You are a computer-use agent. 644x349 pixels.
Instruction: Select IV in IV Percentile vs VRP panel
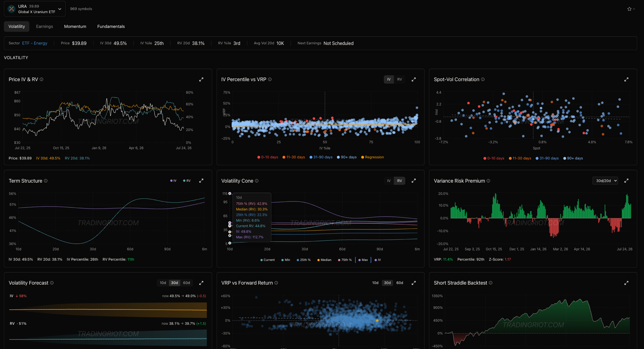coord(389,79)
